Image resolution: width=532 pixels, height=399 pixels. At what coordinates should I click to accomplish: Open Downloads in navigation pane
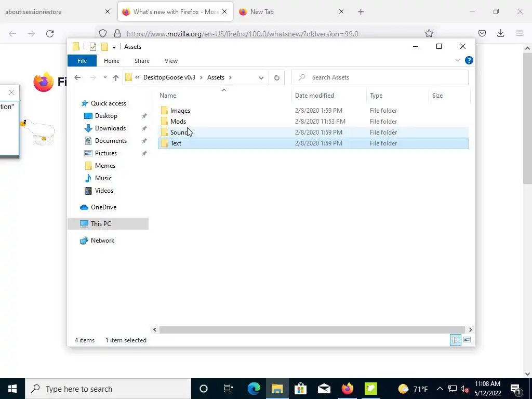[110, 128]
